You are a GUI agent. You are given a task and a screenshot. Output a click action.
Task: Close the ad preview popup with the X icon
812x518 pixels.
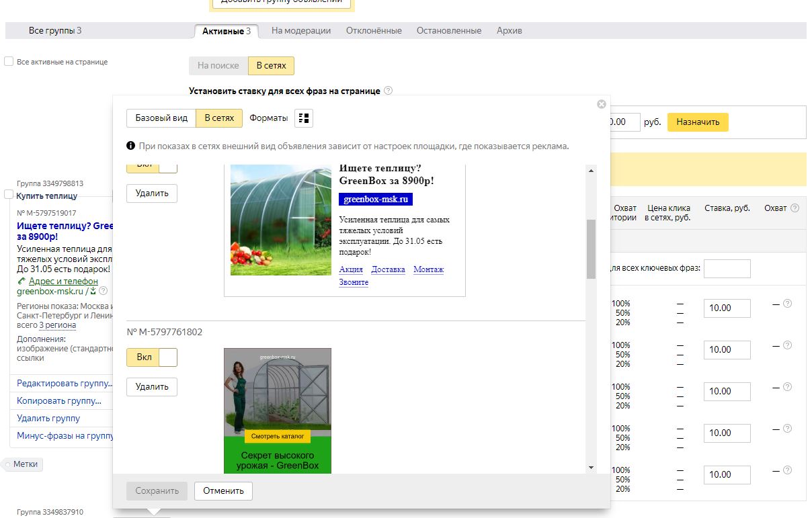point(602,104)
